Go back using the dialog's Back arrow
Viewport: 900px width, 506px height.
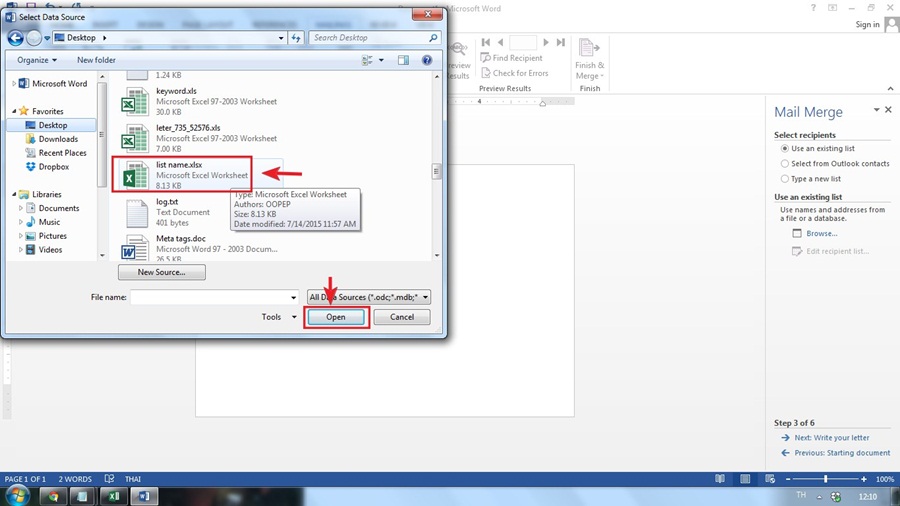(x=15, y=38)
